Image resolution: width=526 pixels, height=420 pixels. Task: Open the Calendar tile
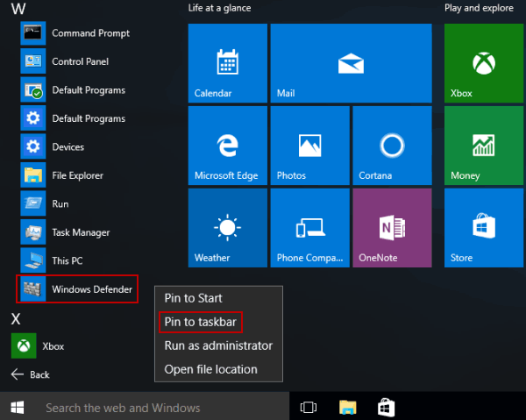pyautogui.click(x=228, y=63)
